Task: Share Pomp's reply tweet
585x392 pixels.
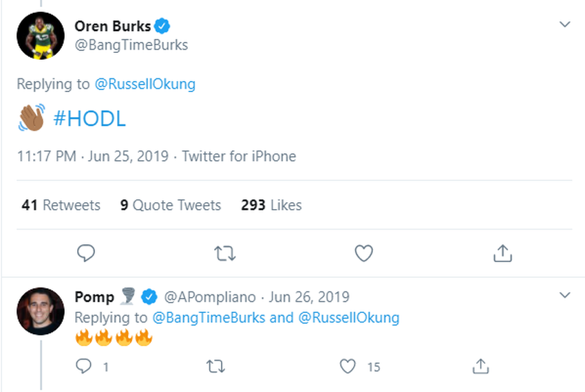Action: click(x=480, y=367)
